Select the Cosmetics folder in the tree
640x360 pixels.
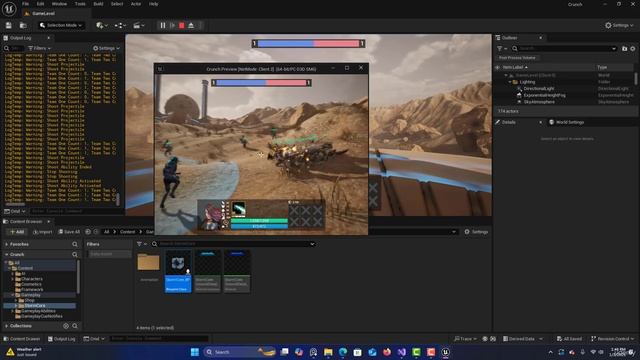[x=31, y=284]
